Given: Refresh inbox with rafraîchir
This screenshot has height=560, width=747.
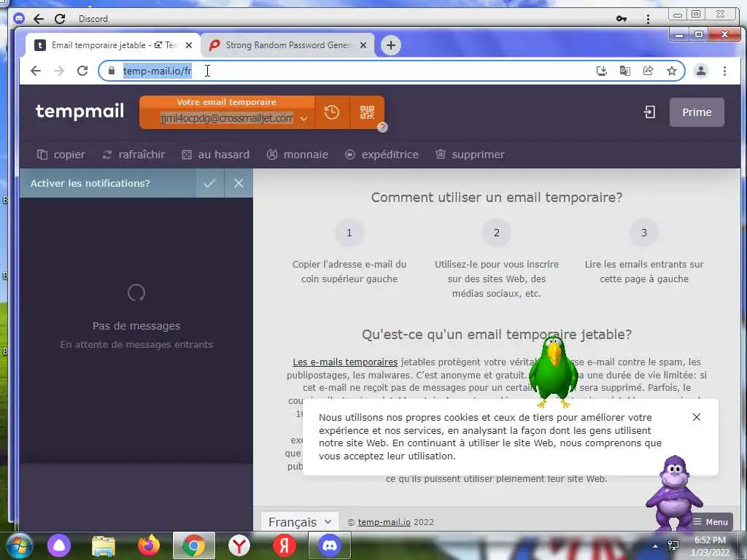Looking at the screenshot, I should tap(133, 155).
